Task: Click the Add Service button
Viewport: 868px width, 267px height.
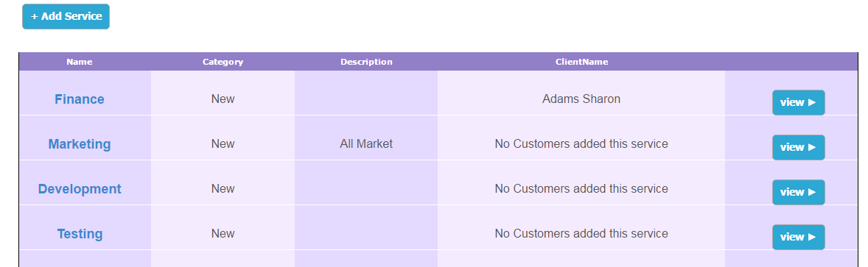Action: (66, 17)
